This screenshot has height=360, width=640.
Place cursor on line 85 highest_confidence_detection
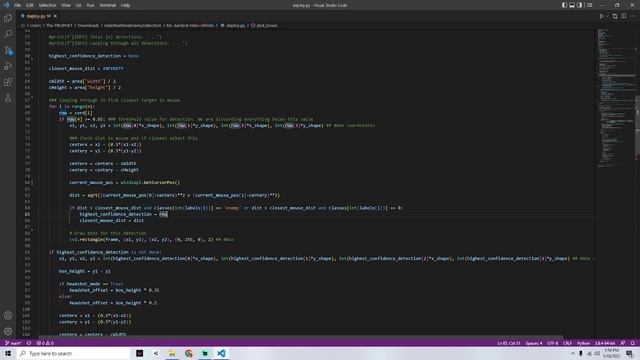[115, 214]
